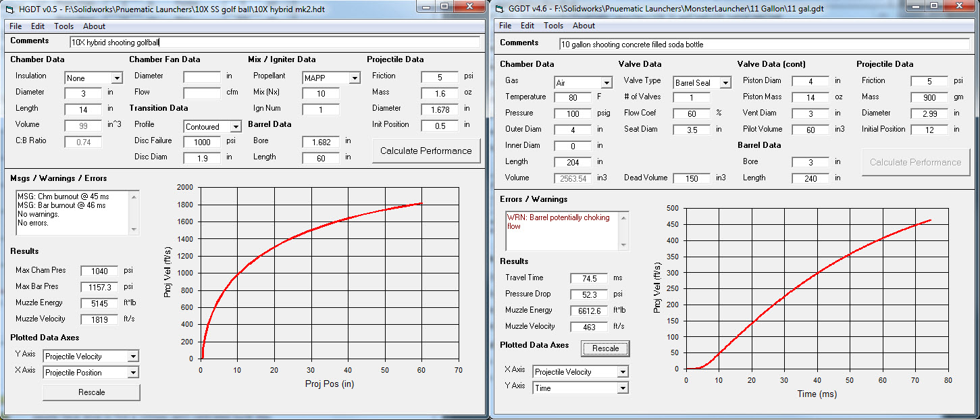Viewport: 980px width, 420px height.
Task: Click the GGDT window title bar icon
Action: tap(500, 8)
